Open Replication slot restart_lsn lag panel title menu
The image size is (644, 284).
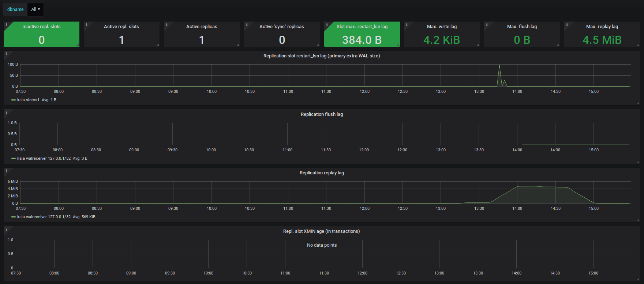tap(322, 56)
